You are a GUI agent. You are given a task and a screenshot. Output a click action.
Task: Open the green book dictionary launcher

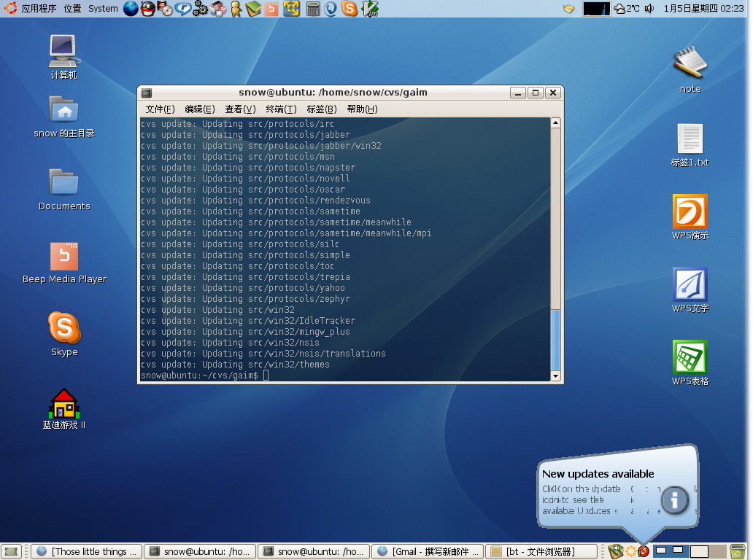pos(253,9)
